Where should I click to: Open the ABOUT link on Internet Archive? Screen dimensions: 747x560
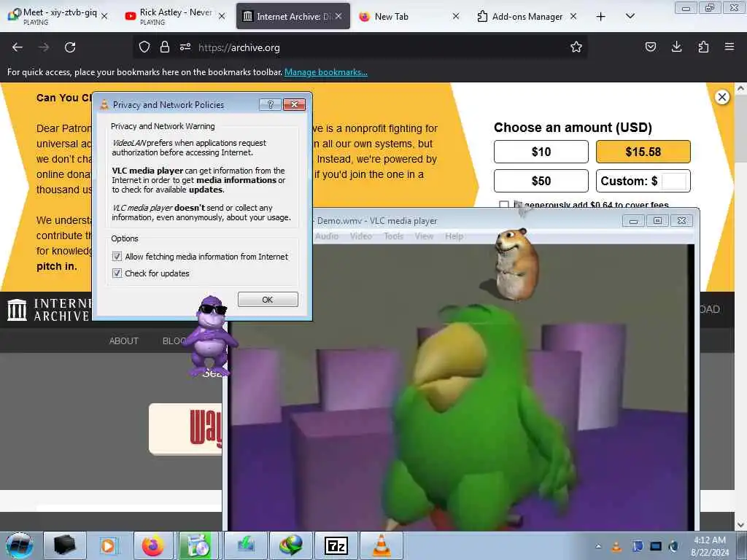click(123, 341)
